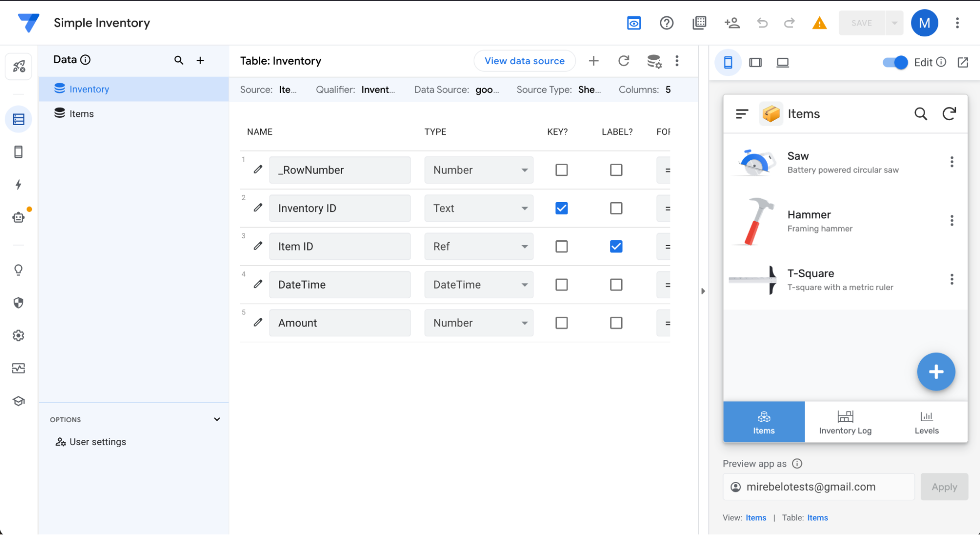Toggle KEY checkbox for DateTime
This screenshot has height=535, width=980.
[x=561, y=284]
